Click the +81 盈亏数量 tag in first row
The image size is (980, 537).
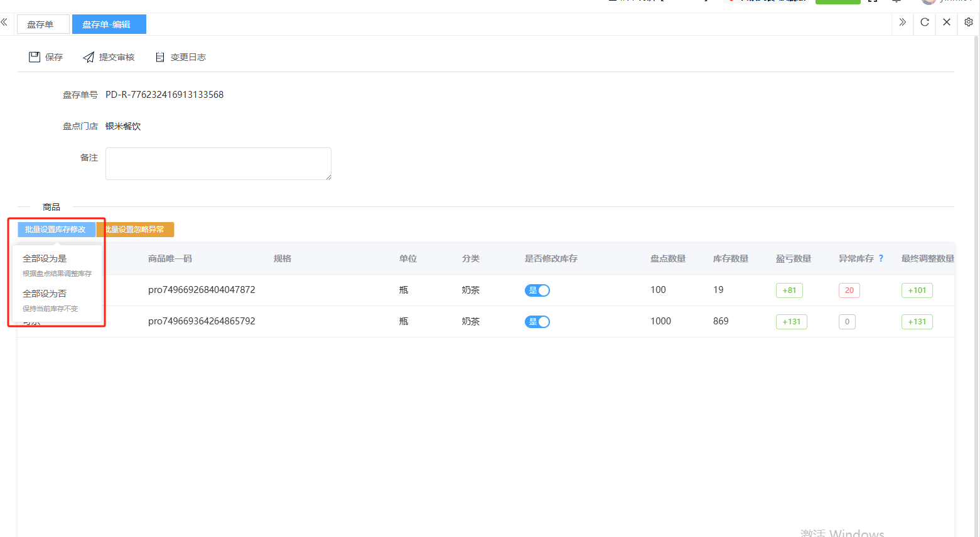click(x=789, y=290)
